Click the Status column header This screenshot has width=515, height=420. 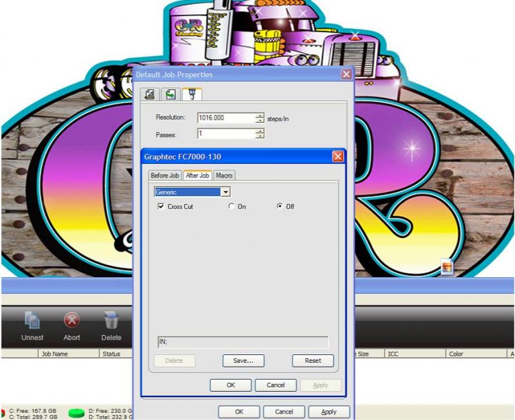pyautogui.click(x=116, y=354)
